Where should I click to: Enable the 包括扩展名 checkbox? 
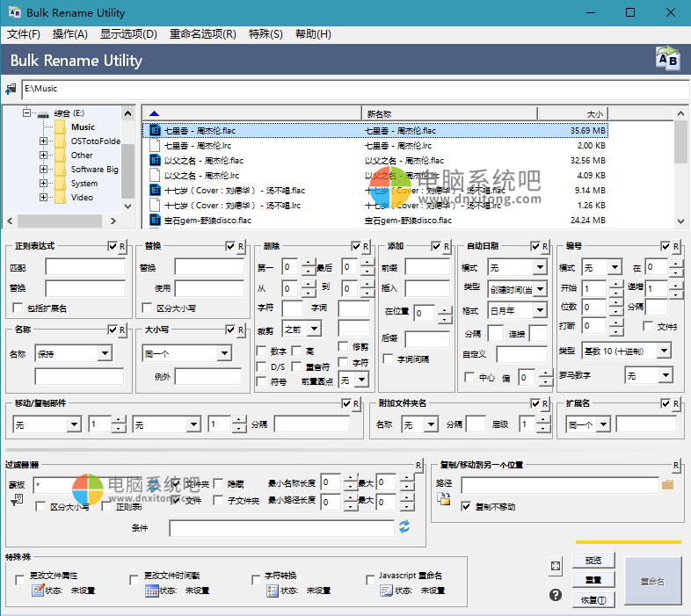tap(18, 308)
